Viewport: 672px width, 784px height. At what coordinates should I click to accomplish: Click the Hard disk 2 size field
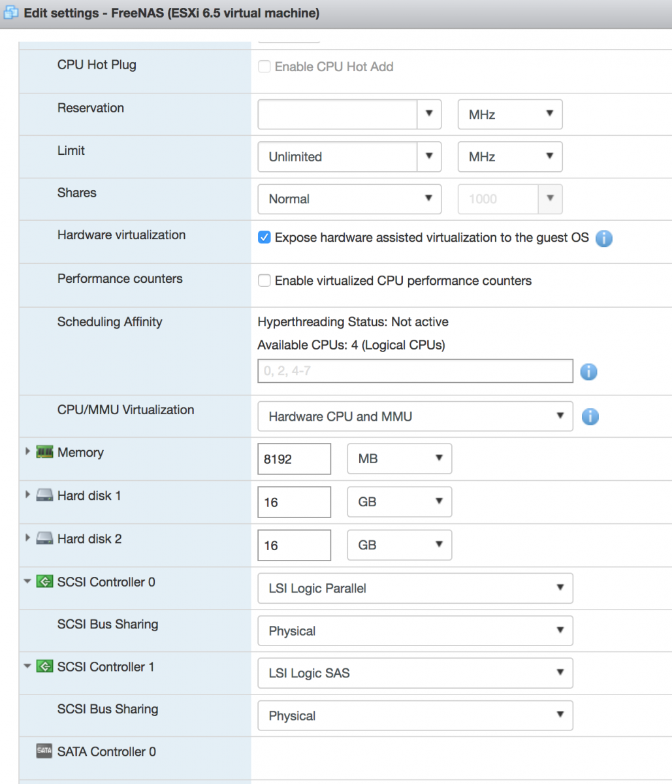(x=294, y=545)
